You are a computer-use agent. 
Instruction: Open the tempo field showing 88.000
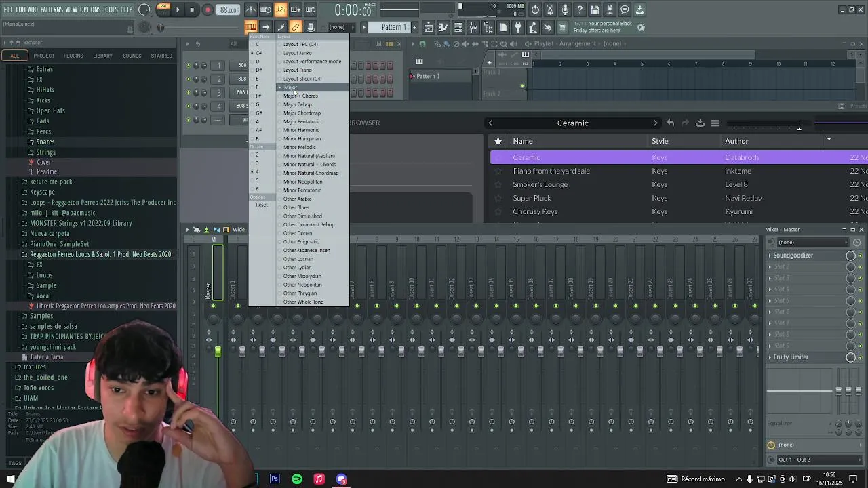coord(229,10)
